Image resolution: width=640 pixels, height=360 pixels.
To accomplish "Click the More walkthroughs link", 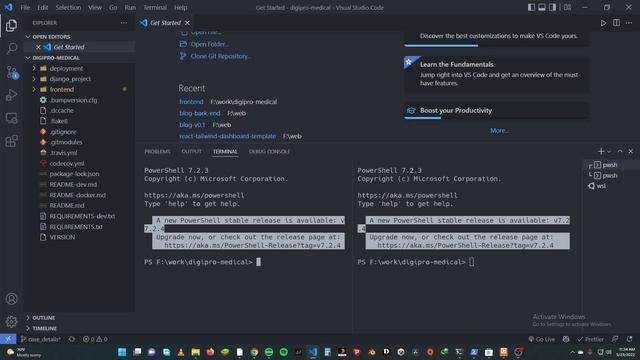I will pyautogui.click(x=499, y=131).
